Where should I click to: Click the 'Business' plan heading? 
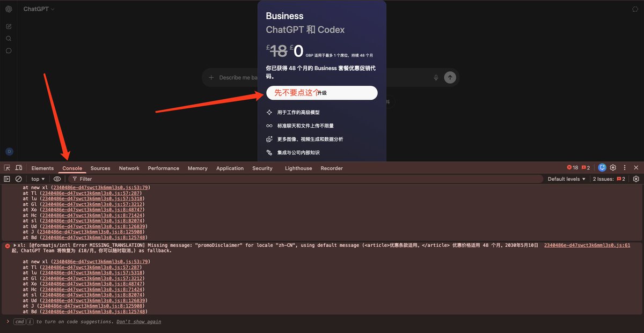(x=284, y=16)
